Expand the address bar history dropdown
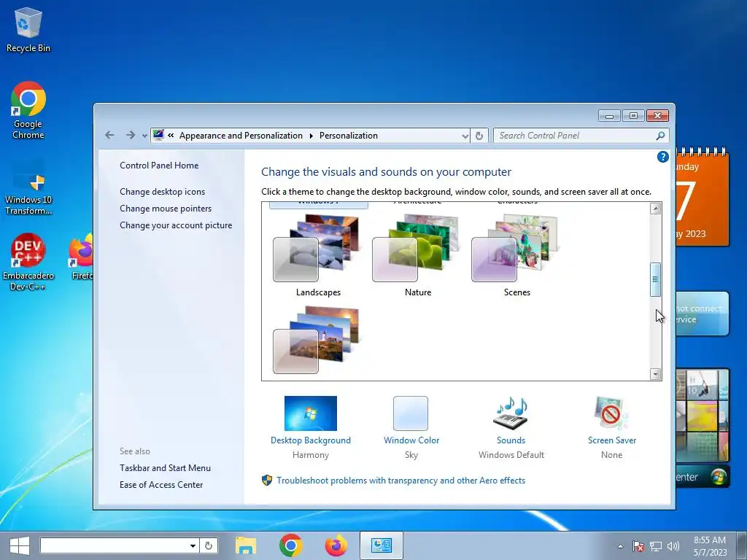This screenshot has width=747, height=560. point(465,136)
